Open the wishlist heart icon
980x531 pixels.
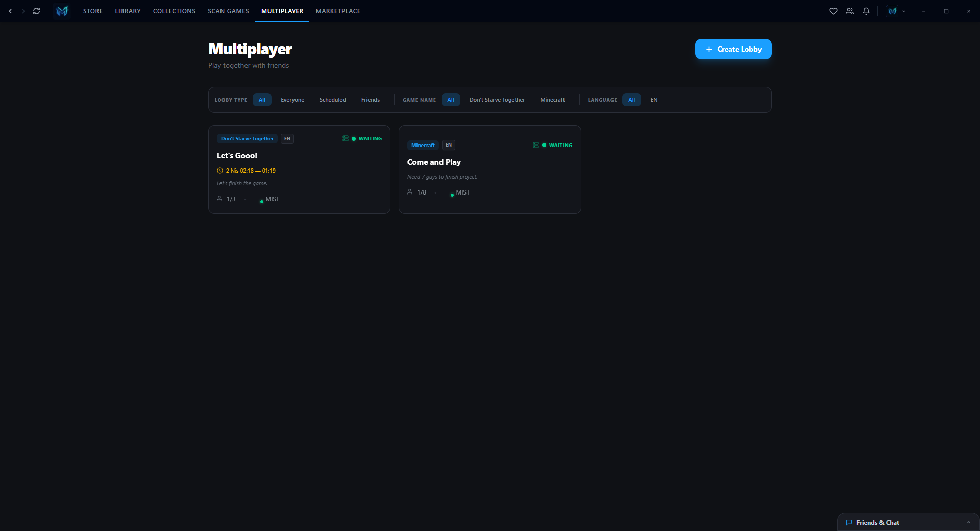point(834,11)
